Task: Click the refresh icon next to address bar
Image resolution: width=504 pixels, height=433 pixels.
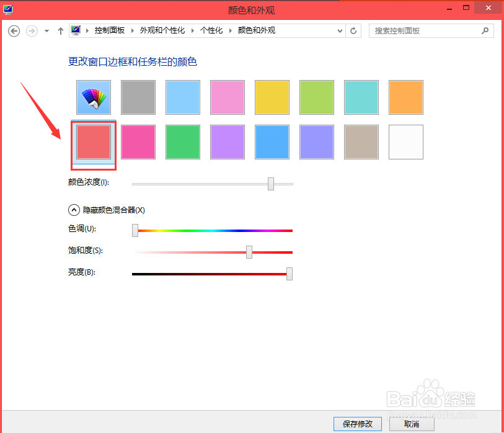Action: tap(353, 30)
